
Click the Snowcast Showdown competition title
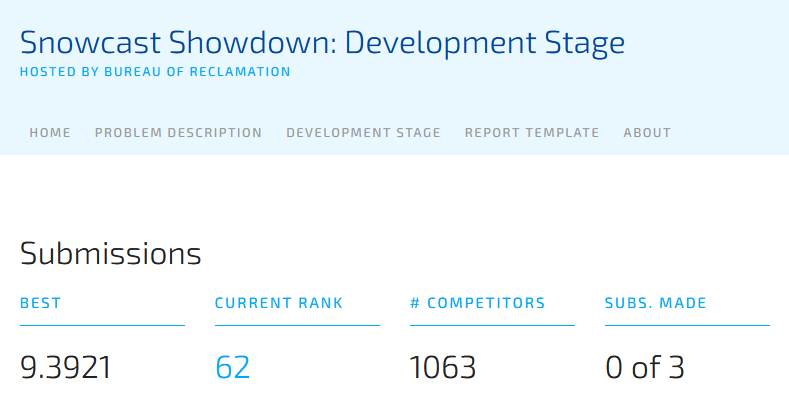[x=323, y=43]
